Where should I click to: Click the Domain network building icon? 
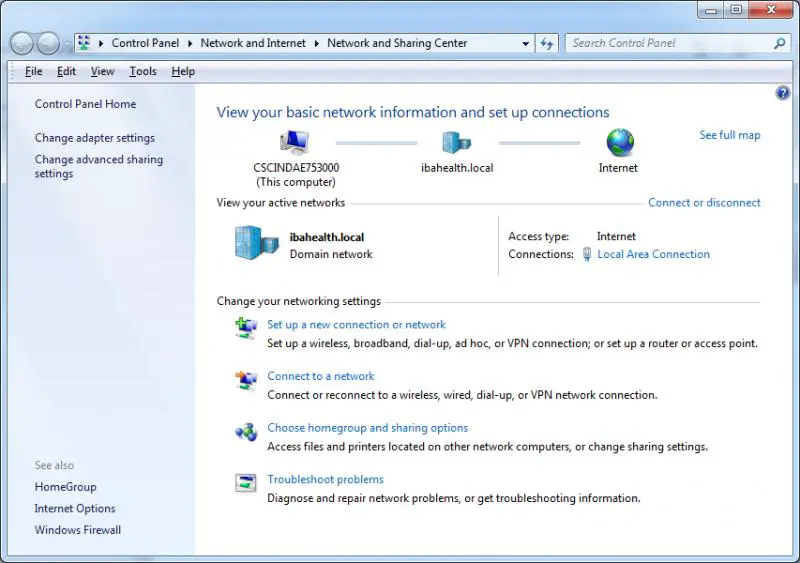pos(257,243)
